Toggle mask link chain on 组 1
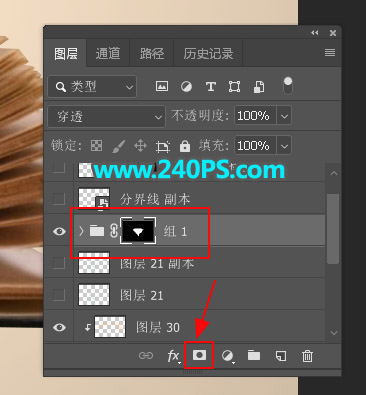Image resolution: width=366 pixels, height=395 pixels. coord(113,231)
